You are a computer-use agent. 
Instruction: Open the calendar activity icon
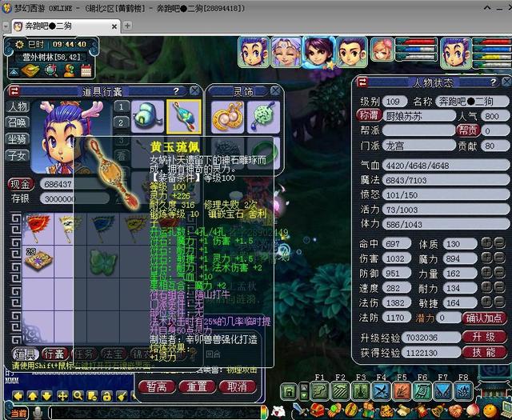86,70
